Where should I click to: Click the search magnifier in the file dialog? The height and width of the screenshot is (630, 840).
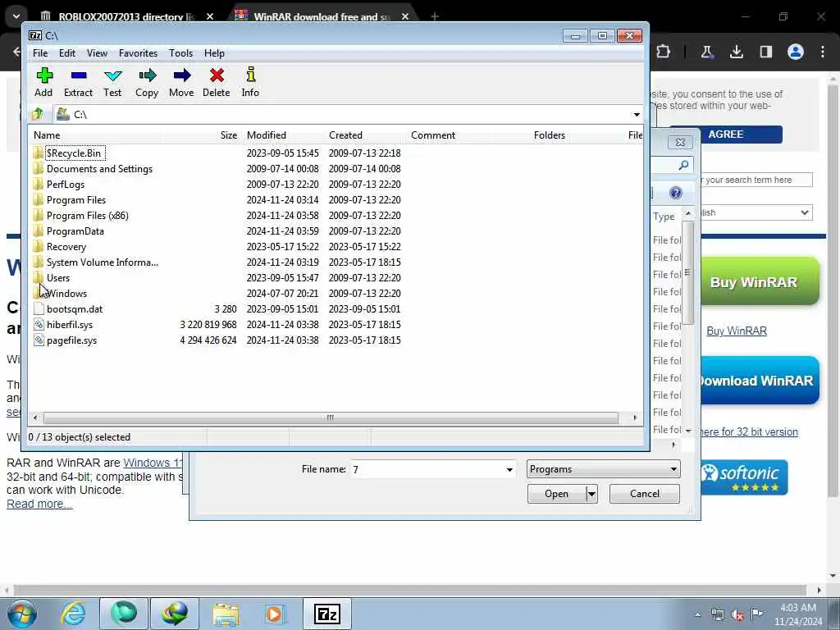click(683, 165)
